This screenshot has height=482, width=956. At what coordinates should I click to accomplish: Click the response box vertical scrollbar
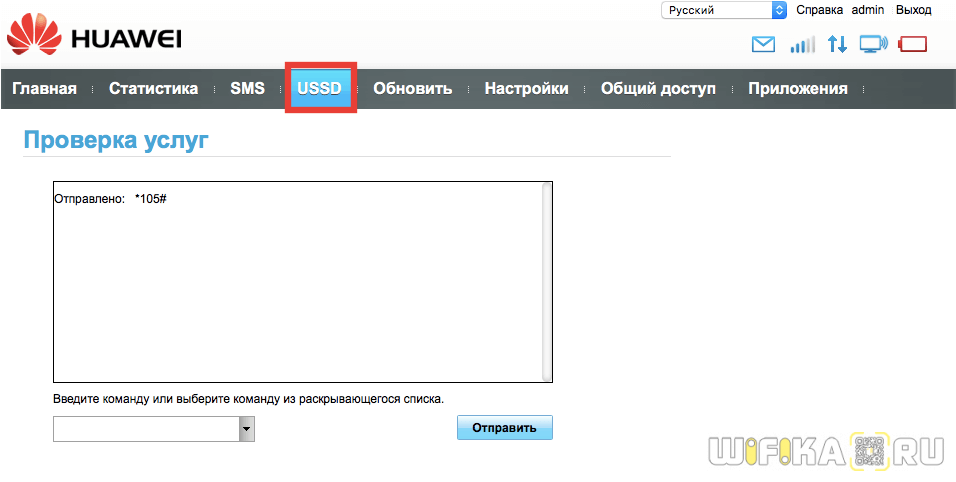tap(546, 281)
